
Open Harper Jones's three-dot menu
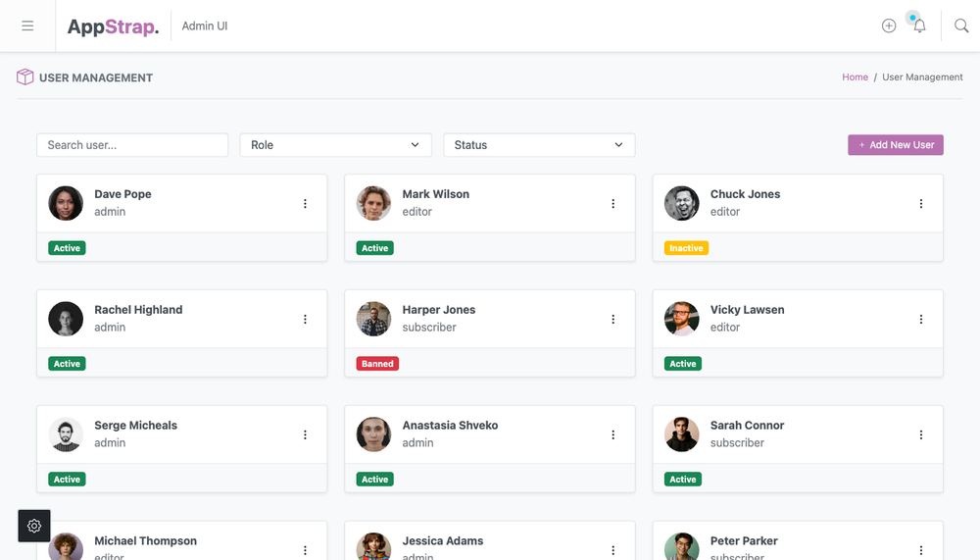tap(613, 319)
